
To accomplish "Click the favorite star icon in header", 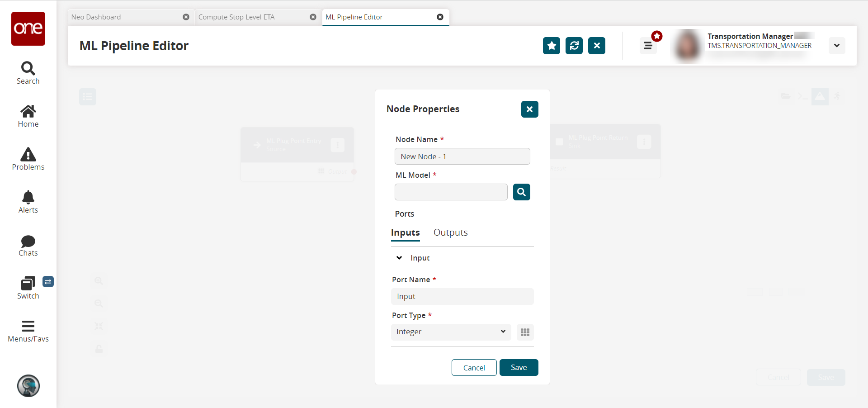I will (x=551, y=46).
